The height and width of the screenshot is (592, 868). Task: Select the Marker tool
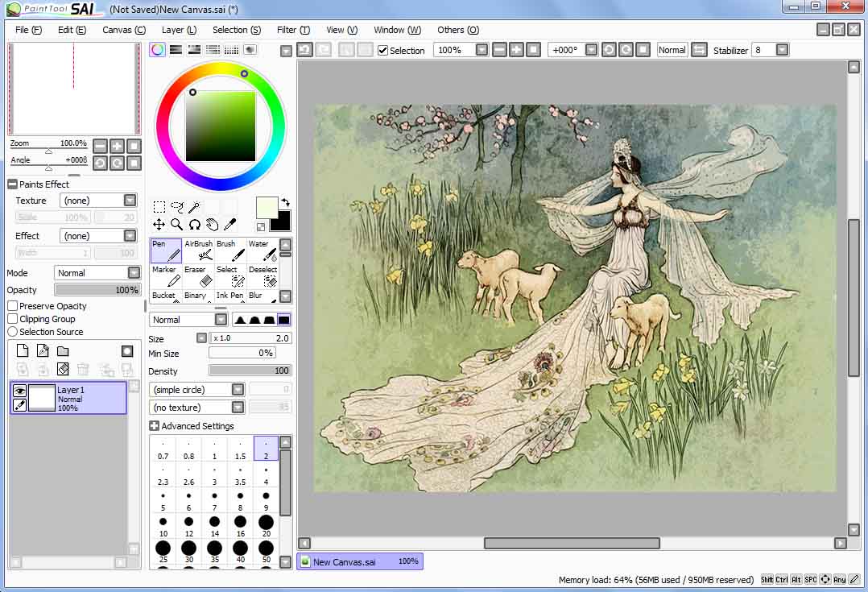[167, 276]
